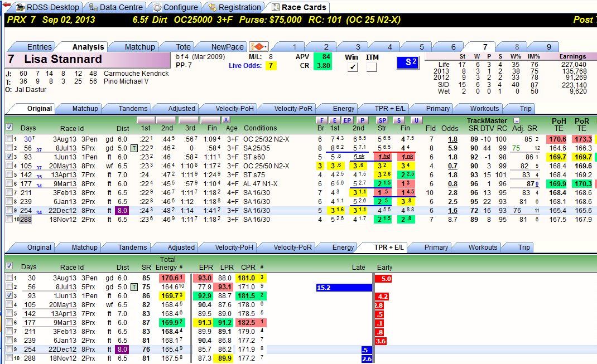Click the U running style button
The height and width of the screenshot is (364, 597).
click(416, 120)
